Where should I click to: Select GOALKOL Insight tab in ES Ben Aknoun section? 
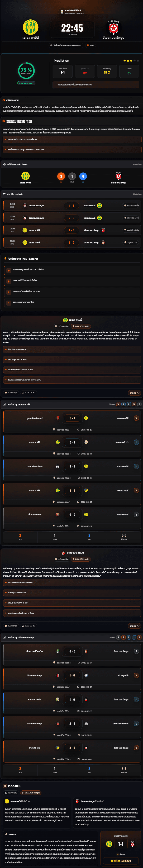coord(81,559)
